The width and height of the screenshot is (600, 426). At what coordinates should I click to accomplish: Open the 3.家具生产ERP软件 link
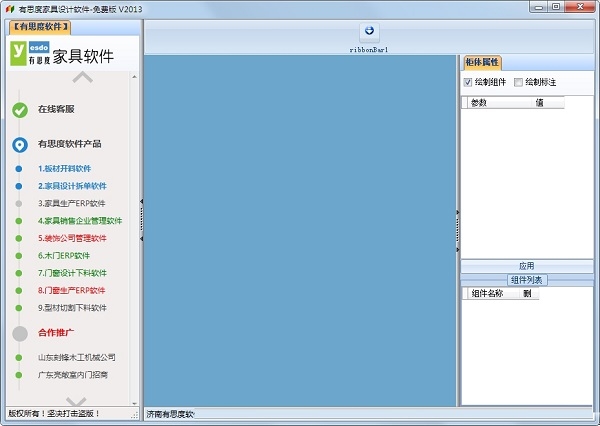click(72, 204)
